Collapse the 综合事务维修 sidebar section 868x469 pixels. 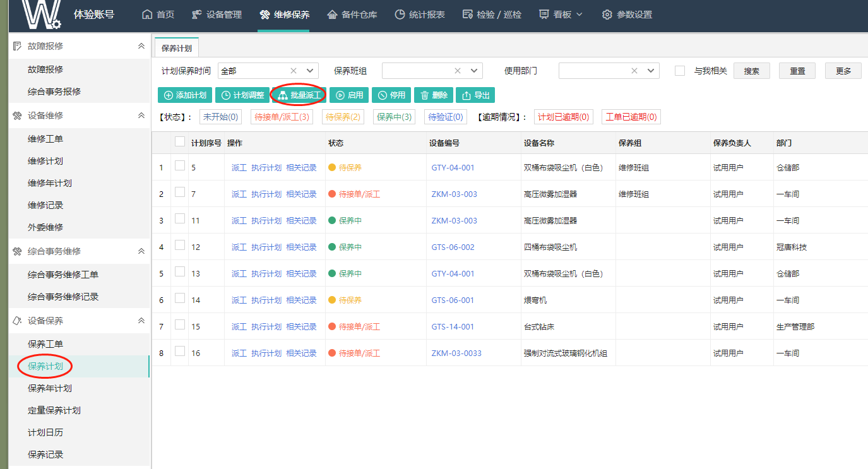[141, 251]
